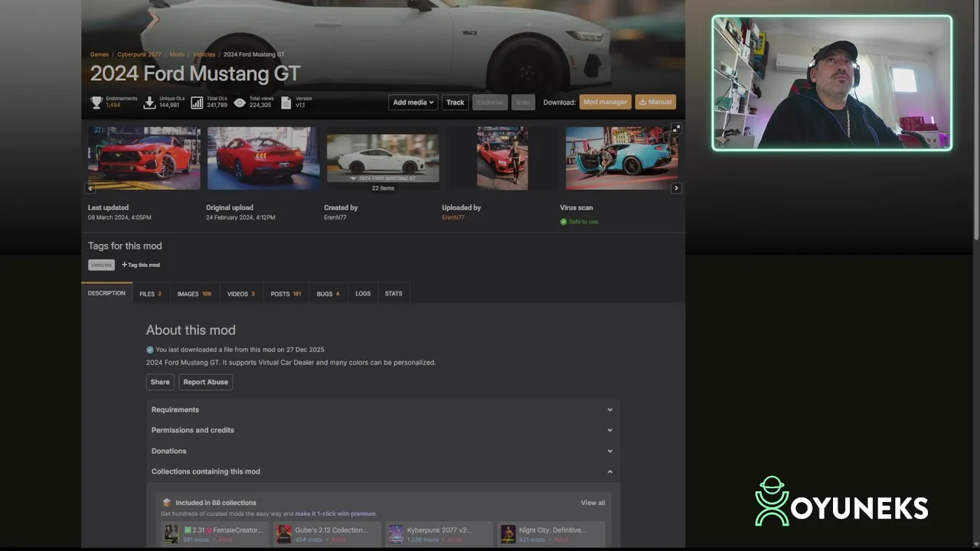The image size is (980, 551).
Task: Open Gube's 2.12 Collection card
Action: [327, 534]
